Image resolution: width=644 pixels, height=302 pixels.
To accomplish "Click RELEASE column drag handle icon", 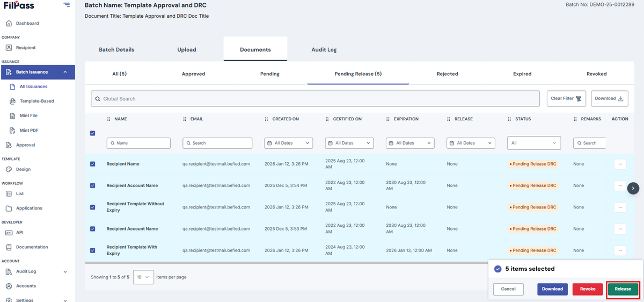I will click(x=449, y=119).
